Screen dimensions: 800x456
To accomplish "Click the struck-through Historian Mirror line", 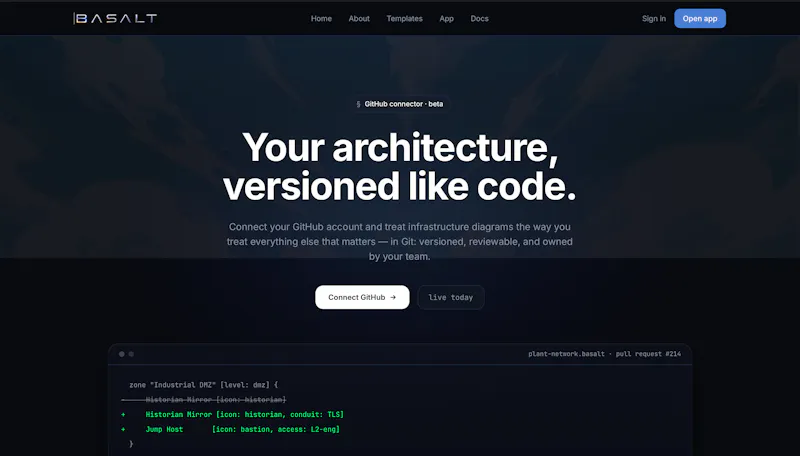I will point(204,399).
